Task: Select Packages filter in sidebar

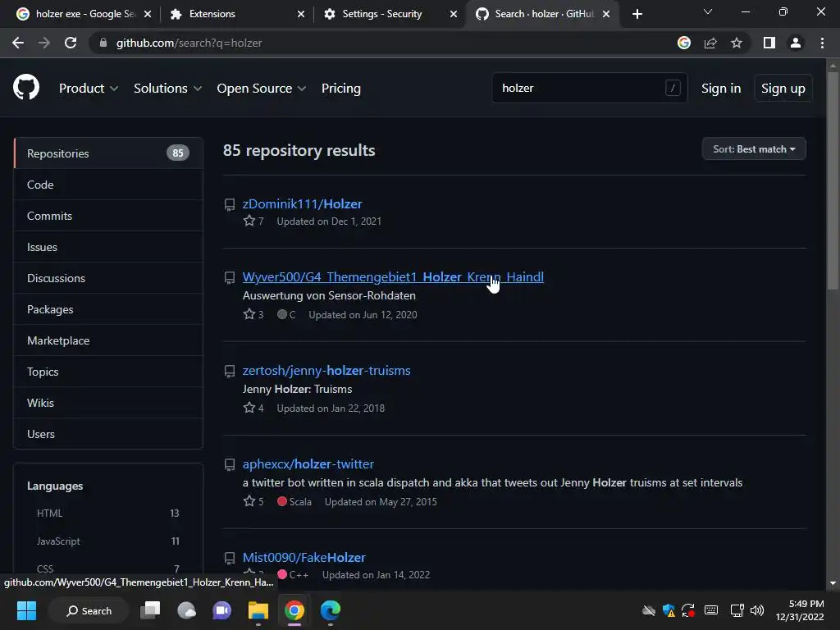Action: [108, 309]
